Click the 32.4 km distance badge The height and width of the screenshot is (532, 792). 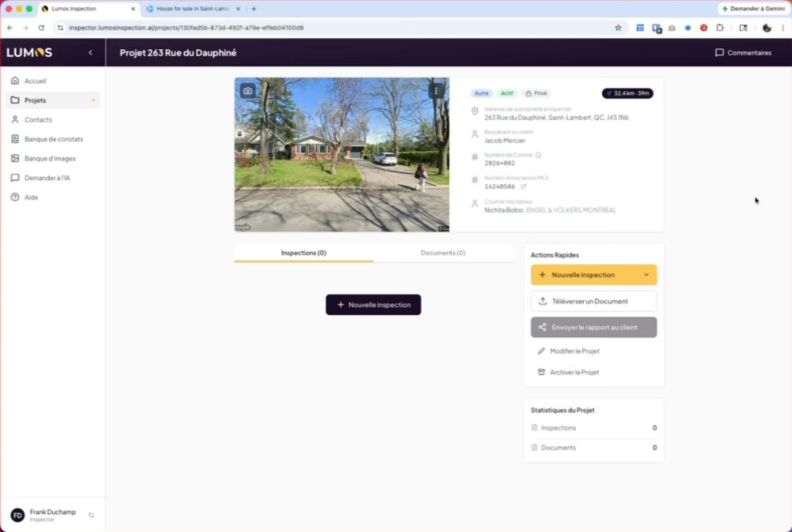(x=627, y=93)
